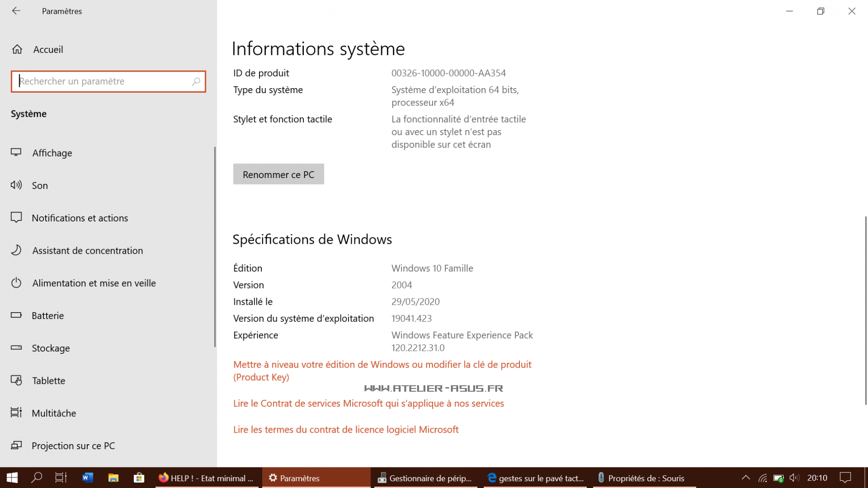Screen dimensions: 868x488
Task: Open the Windows Start menu
Action: pyautogui.click(x=12, y=478)
